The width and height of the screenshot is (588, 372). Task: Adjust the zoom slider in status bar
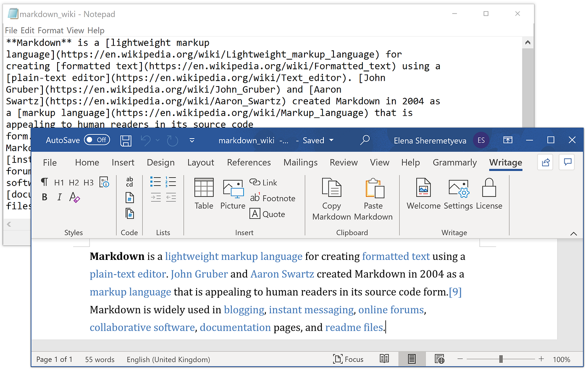[501, 359]
